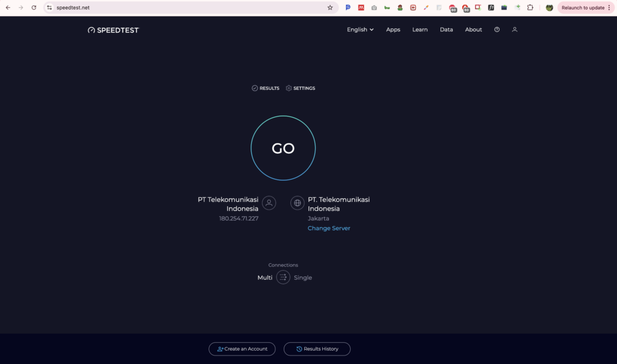Click Create an Account button
The height and width of the screenshot is (364, 617).
(242, 349)
